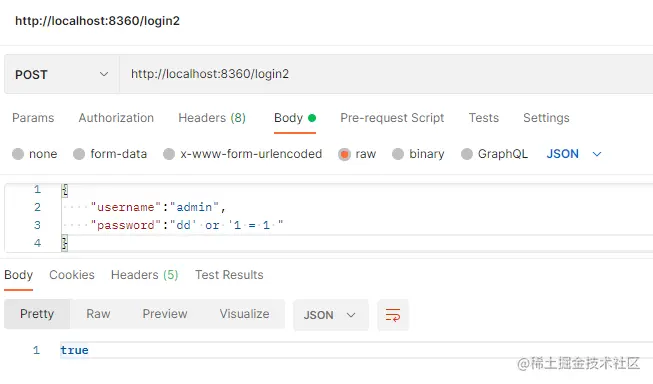This screenshot has height=384, width=653.
Task: Choose binary body type radio
Action: [398, 154]
